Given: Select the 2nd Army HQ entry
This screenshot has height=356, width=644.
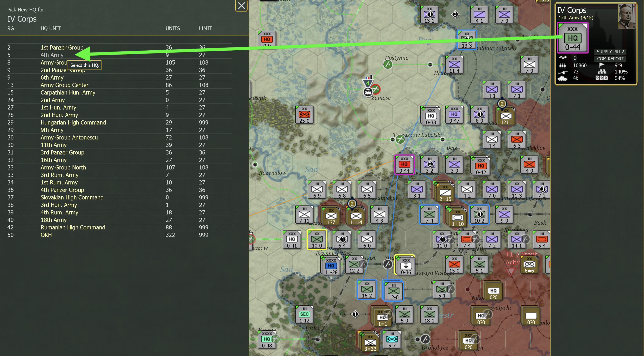Looking at the screenshot, I should click(120, 100).
